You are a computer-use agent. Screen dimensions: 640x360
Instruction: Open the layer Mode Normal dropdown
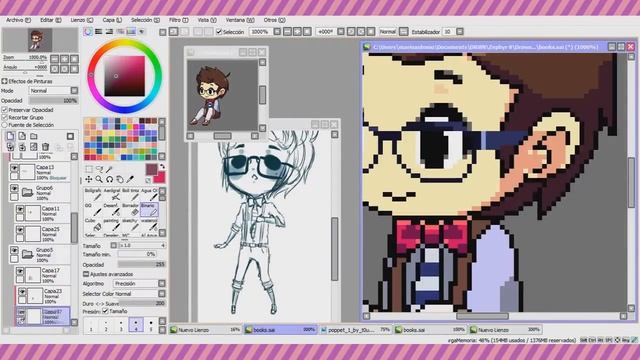point(53,91)
